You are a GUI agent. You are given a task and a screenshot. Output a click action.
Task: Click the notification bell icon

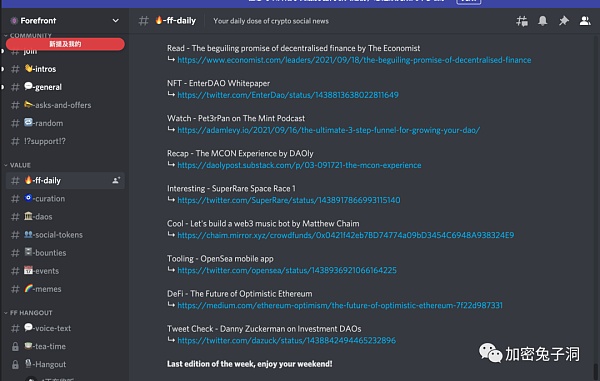click(543, 21)
